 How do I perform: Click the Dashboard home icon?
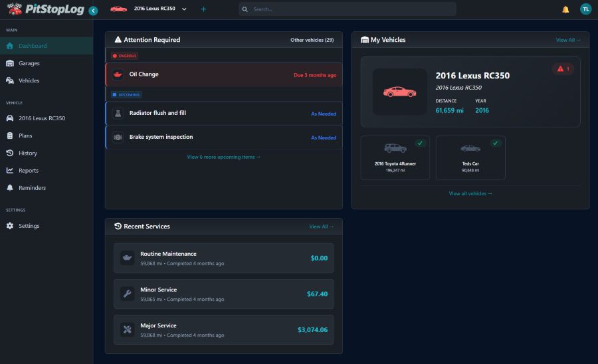click(10, 46)
